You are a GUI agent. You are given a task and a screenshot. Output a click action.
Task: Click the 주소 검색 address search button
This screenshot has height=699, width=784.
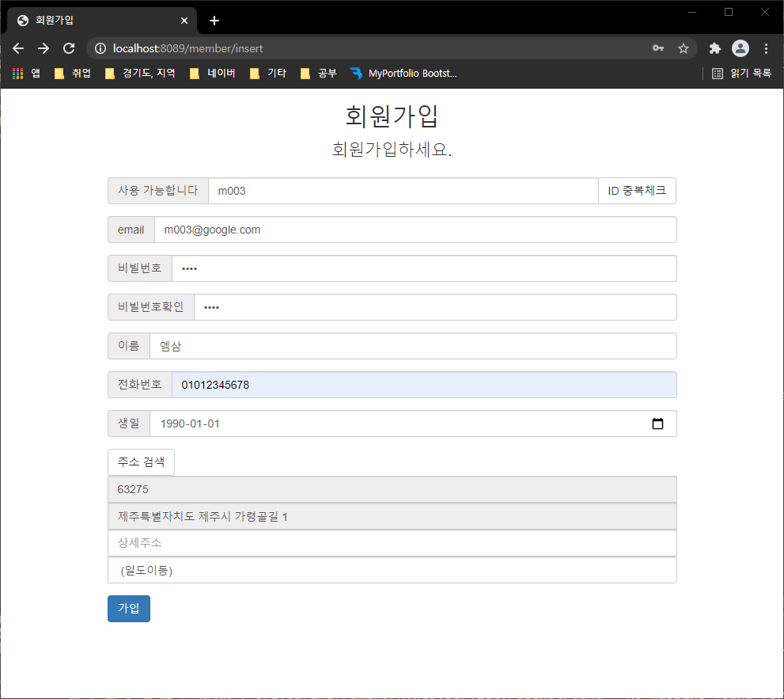(x=141, y=462)
